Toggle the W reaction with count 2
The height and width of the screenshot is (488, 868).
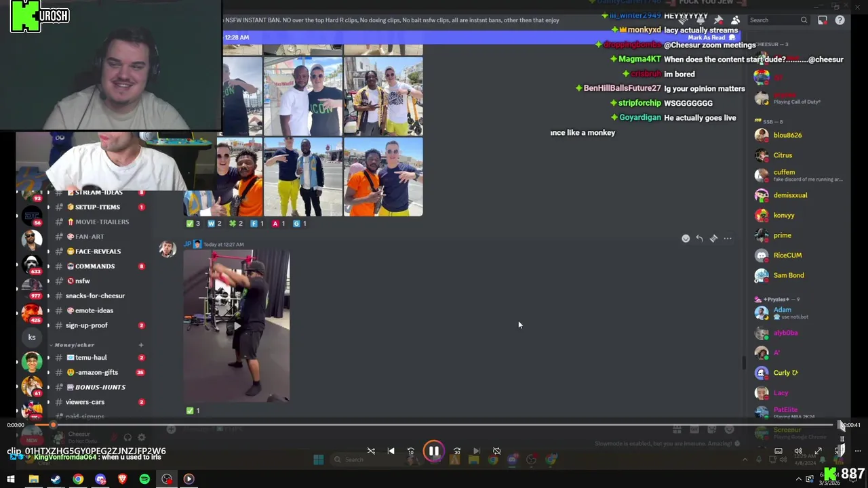pyautogui.click(x=215, y=223)
